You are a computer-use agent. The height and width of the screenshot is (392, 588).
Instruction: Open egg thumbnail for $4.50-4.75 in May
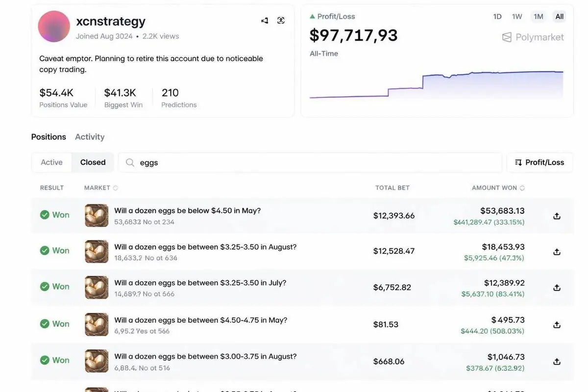point(97,324)
